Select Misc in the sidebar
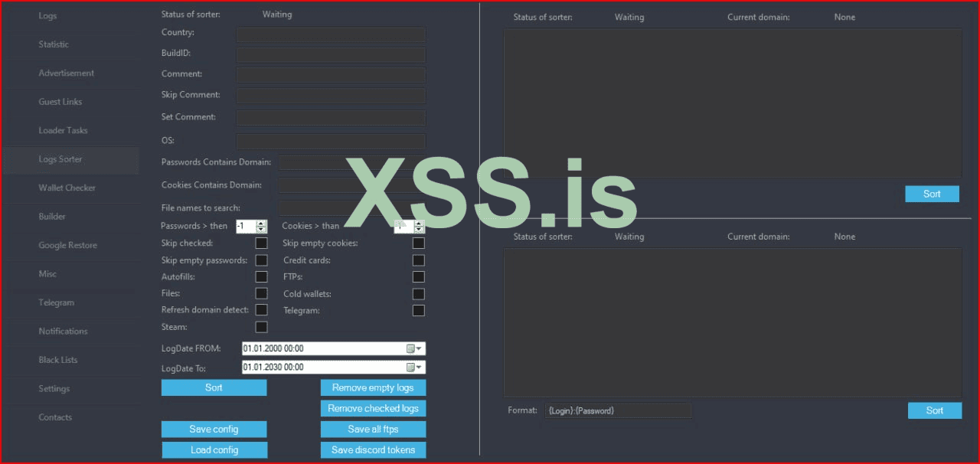The height and width of the screenshot is (464, 980). pyautogui.click(x=47, y=274)
